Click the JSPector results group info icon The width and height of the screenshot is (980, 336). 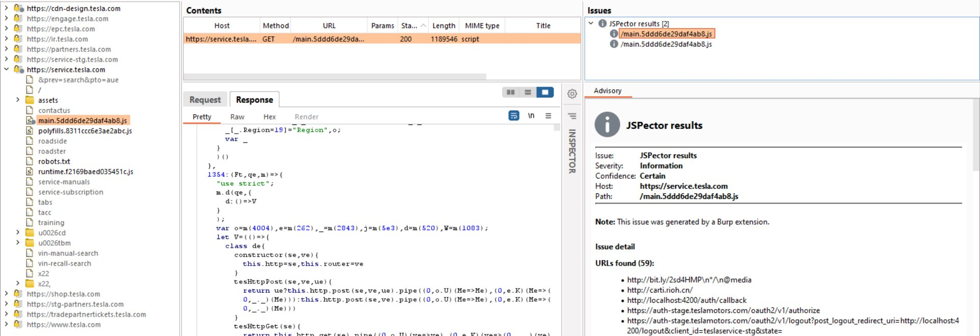tap(602, 23)
